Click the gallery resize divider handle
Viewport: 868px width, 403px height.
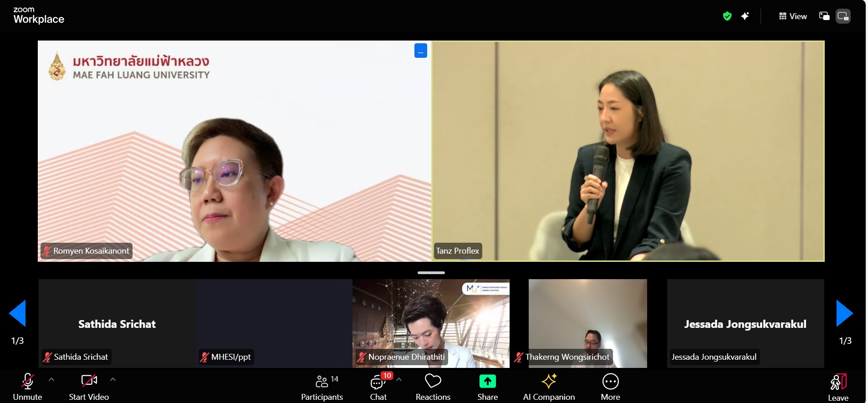click(431, 273)
